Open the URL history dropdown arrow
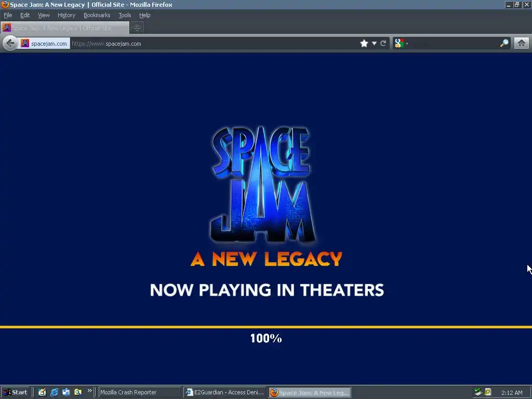Viewport: 532px width, 399px height. click(374, 44)
